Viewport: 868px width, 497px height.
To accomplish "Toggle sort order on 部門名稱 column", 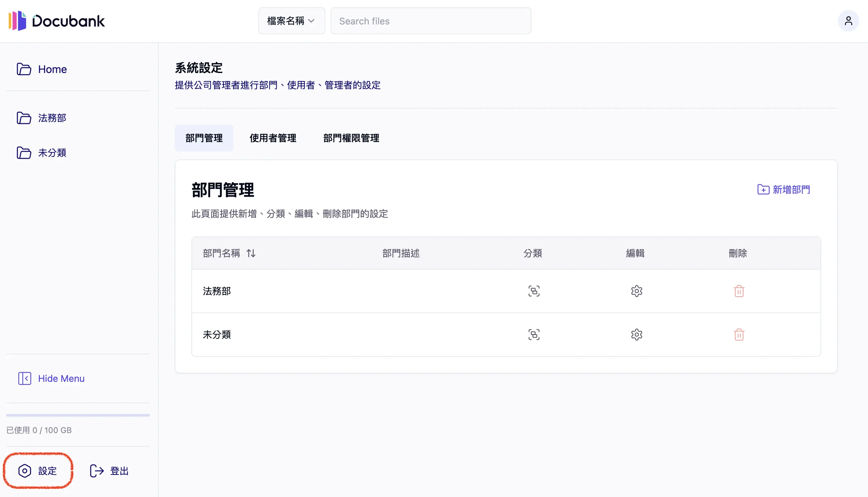I will 251,253.
